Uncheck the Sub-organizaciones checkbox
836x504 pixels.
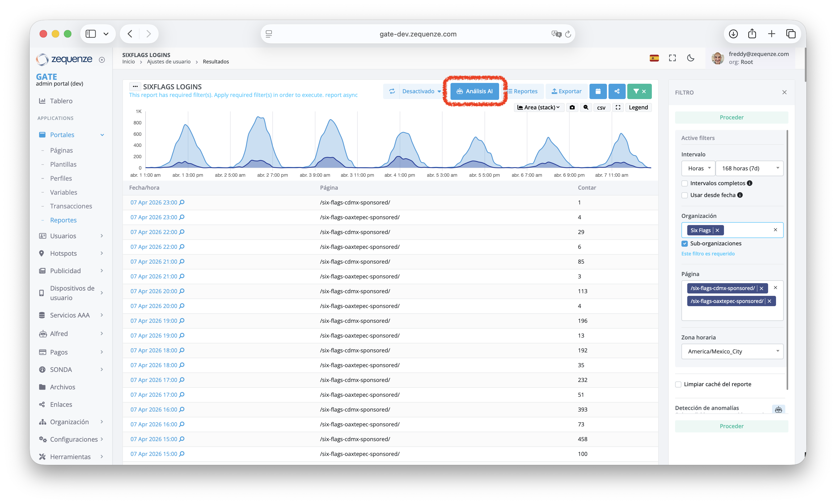tap(685, 244)
